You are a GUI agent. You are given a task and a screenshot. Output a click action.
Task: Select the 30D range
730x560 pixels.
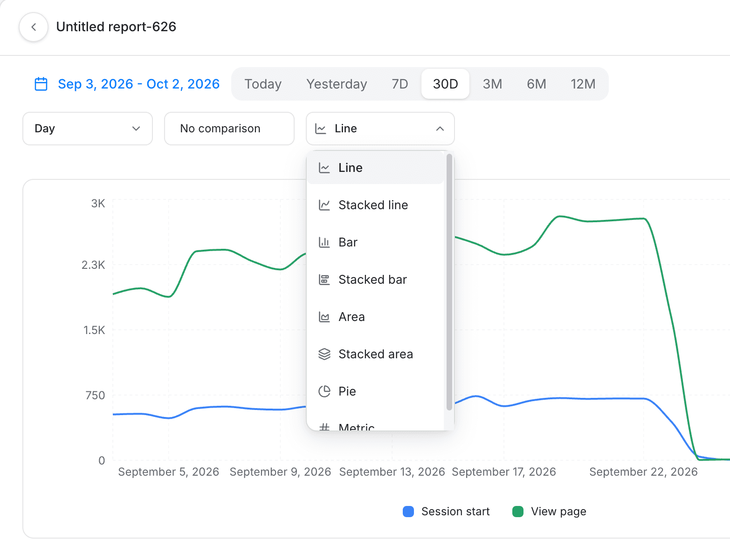tap(445, 84)
